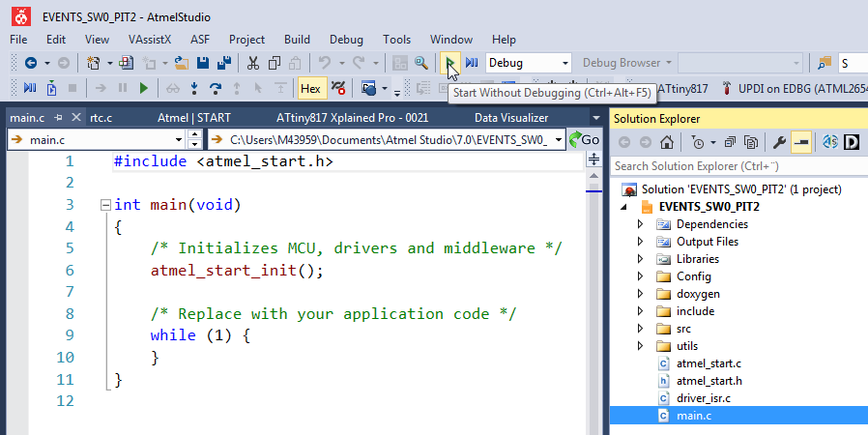Select the doxygen folder row

point(698,294)
